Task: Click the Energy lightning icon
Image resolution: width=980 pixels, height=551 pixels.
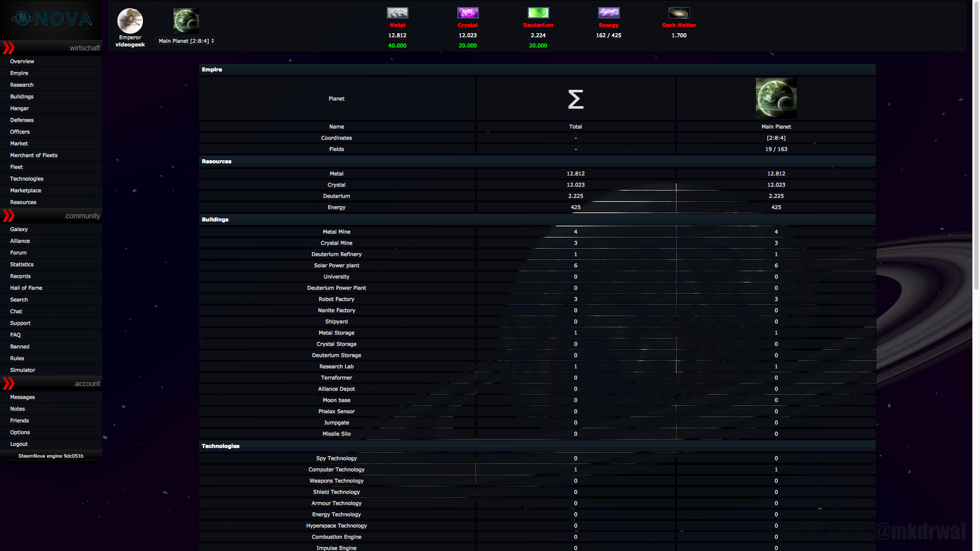Action: (608, 13)
